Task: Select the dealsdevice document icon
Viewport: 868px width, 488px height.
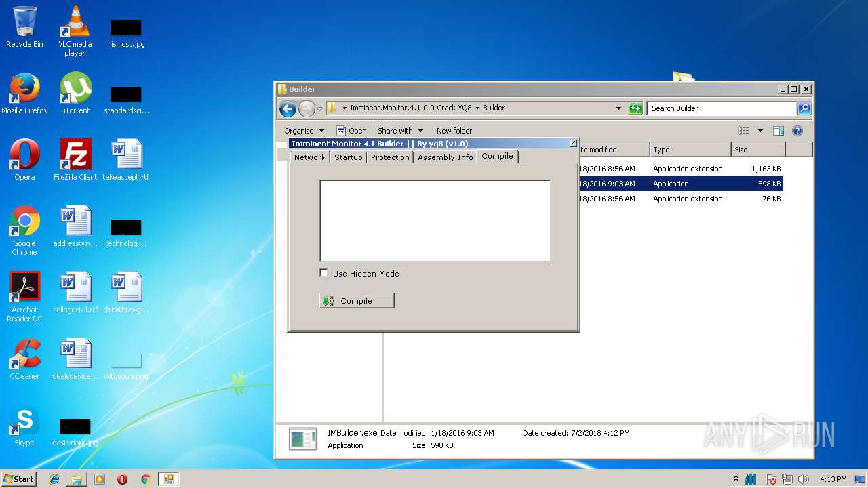Action: 75,359
